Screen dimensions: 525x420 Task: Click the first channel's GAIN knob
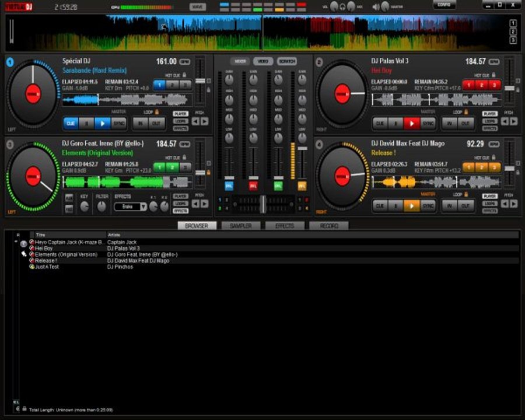pos(229,80)
